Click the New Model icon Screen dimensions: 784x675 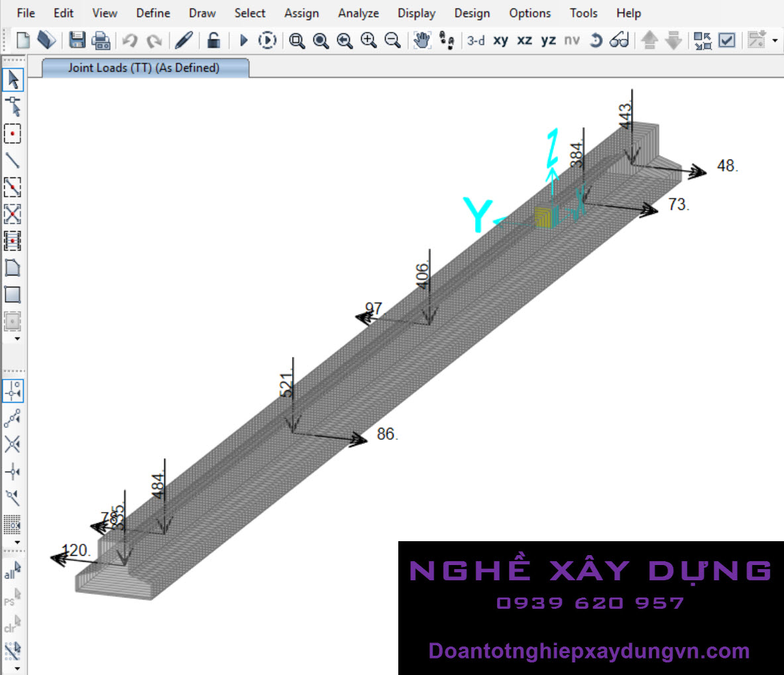[x=23, y=40]
